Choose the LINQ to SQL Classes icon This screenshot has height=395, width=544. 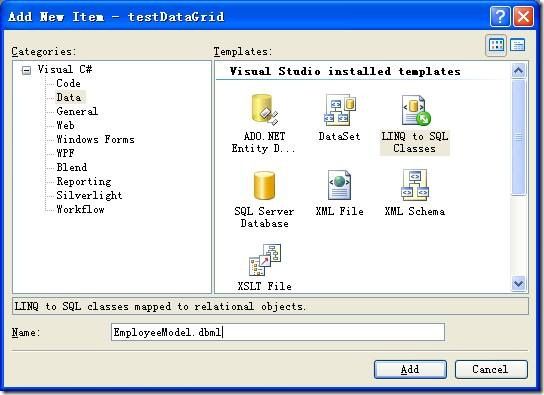415,110
